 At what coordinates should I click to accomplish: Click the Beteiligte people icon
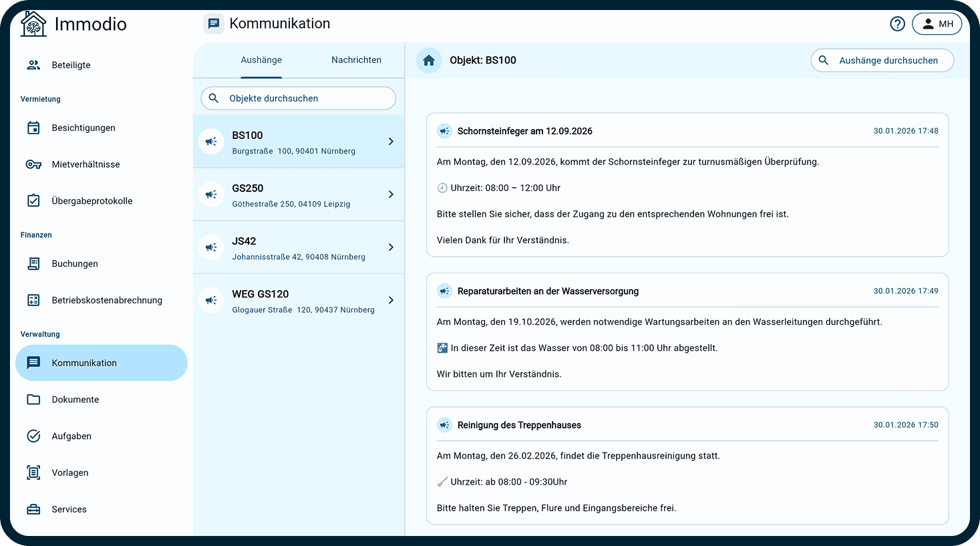pyautogui.click(x=33, y=65)
